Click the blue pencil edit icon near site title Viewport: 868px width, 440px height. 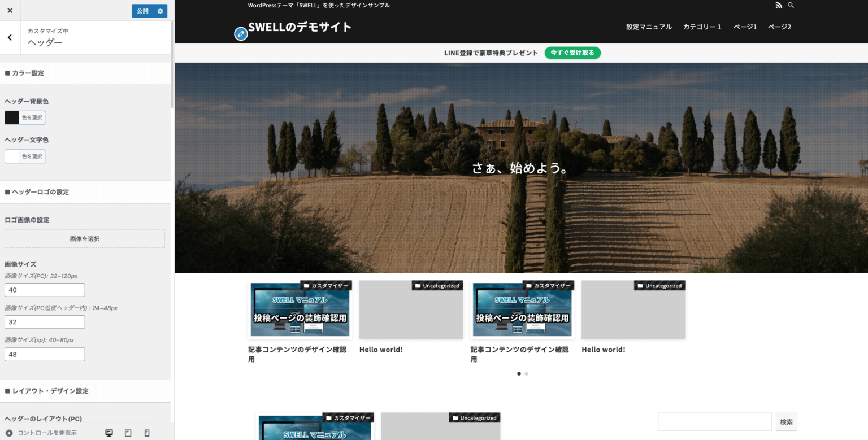241,34
